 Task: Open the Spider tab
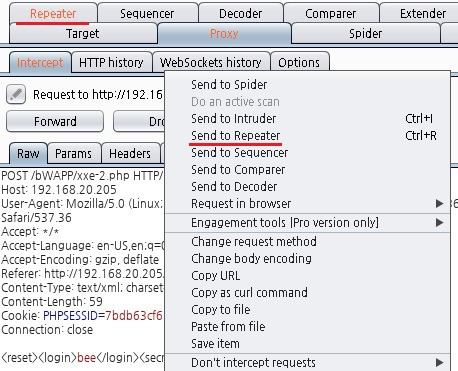(x=365, y=34)
